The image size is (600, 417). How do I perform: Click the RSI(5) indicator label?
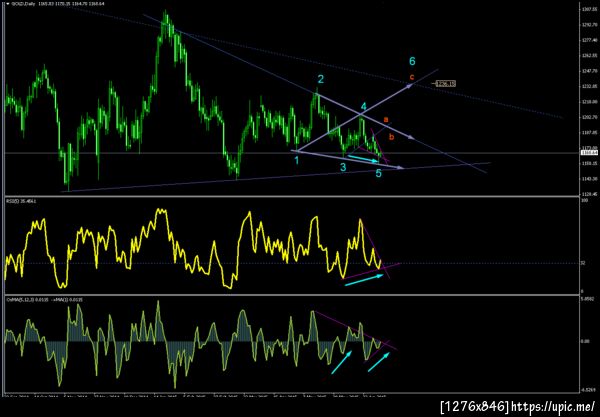tap(21, 201)
